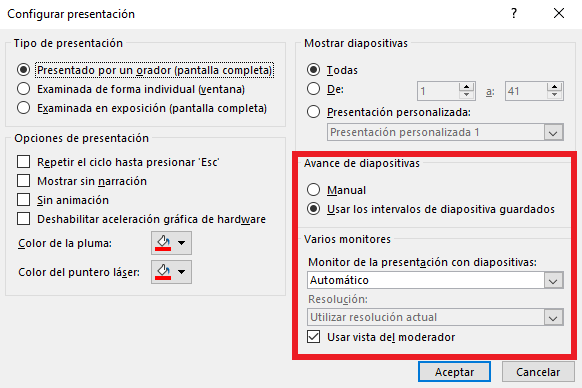The width and height of the screenshot is (582, 388).
Task: Expand the laser pointer color dropdown arrow
Action: click(x=182, y=272)
